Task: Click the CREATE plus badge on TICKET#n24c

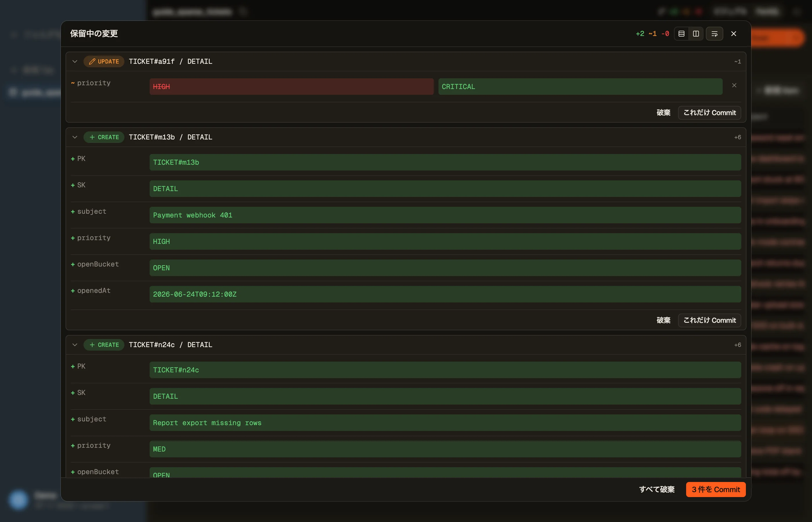Action: tap(104, 345)
